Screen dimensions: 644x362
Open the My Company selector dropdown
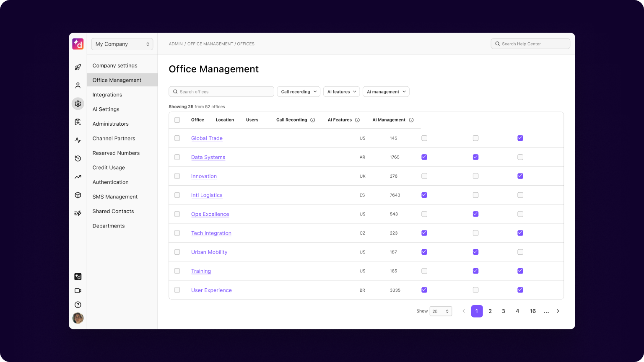click(x=122, y=44)
